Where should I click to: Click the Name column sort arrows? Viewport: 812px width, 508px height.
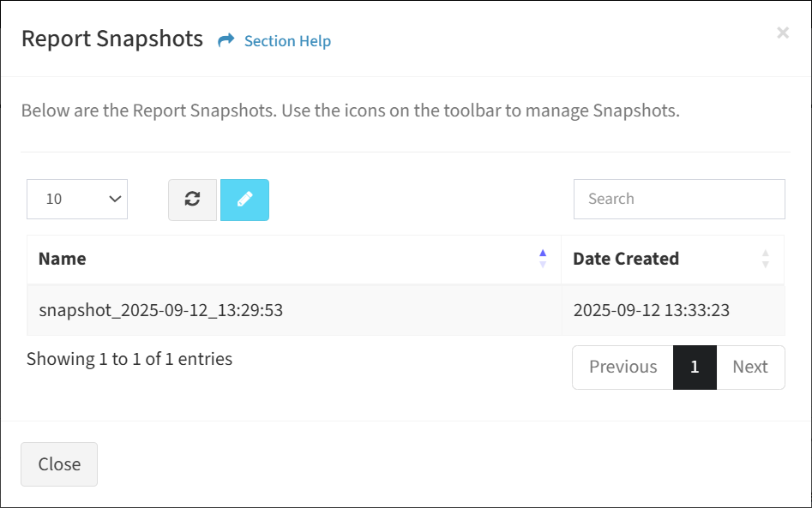[543, 258]
